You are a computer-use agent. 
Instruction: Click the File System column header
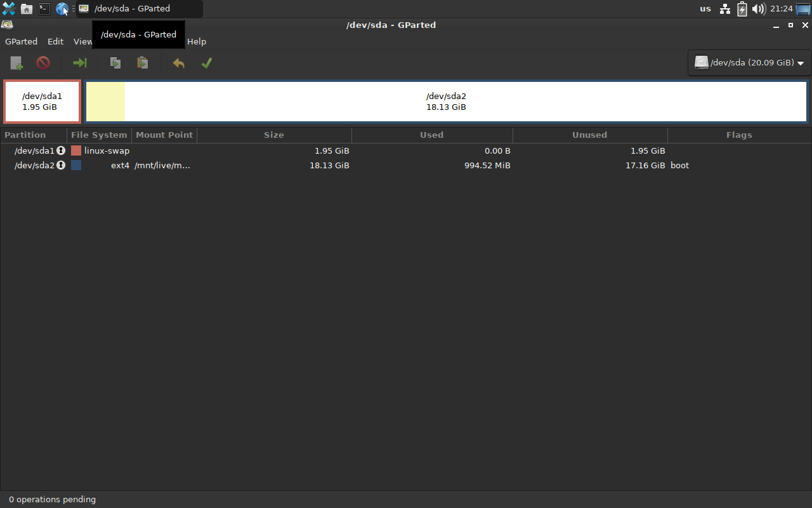pyautogui.click(x=99, y=135)
